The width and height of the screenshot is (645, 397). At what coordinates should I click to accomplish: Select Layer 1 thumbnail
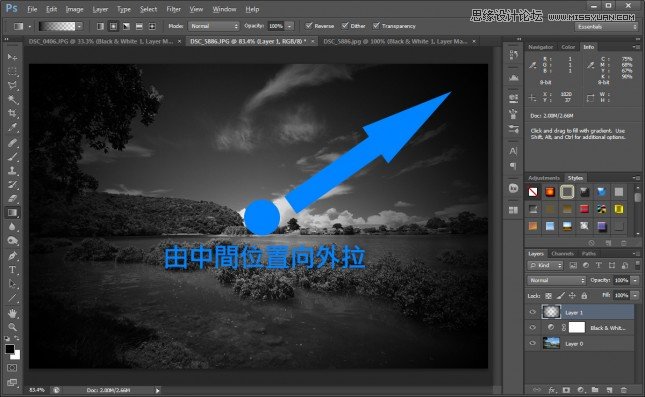point(551,312)
